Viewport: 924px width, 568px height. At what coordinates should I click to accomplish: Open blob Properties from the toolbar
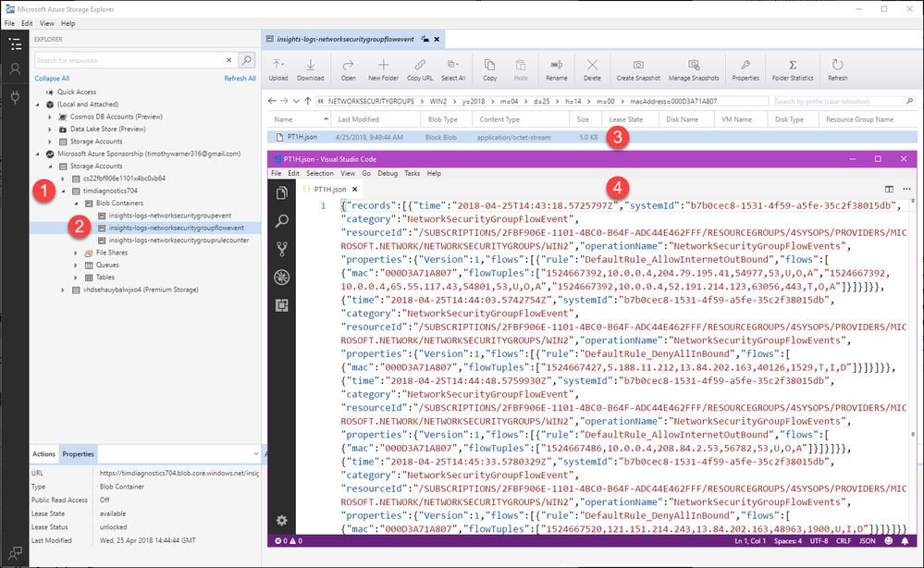[x=745, y=70]
